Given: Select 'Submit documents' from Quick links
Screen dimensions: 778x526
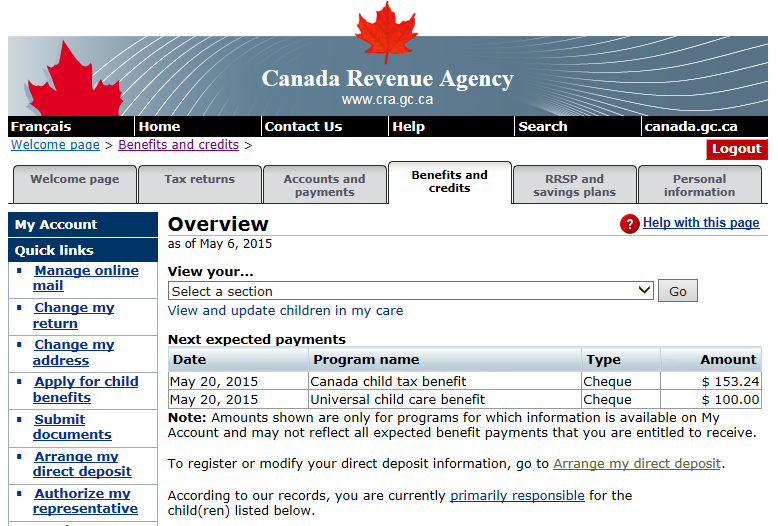Looking at the screenshot, I should 72,427.
